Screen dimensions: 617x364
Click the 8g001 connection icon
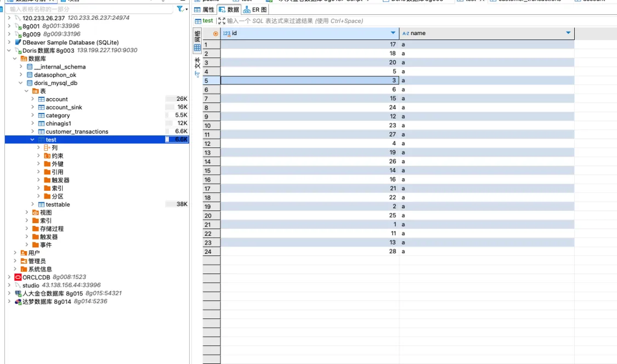point(18,26)
